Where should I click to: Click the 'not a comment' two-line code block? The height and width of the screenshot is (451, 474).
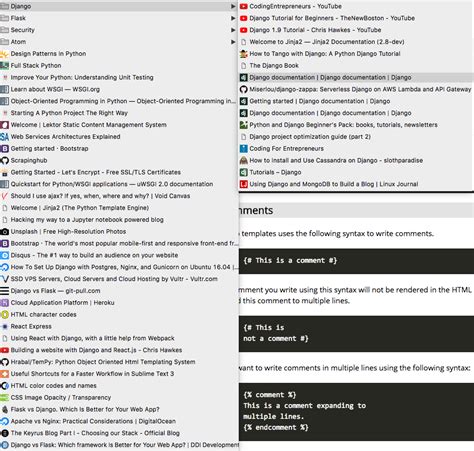[356, 333]
